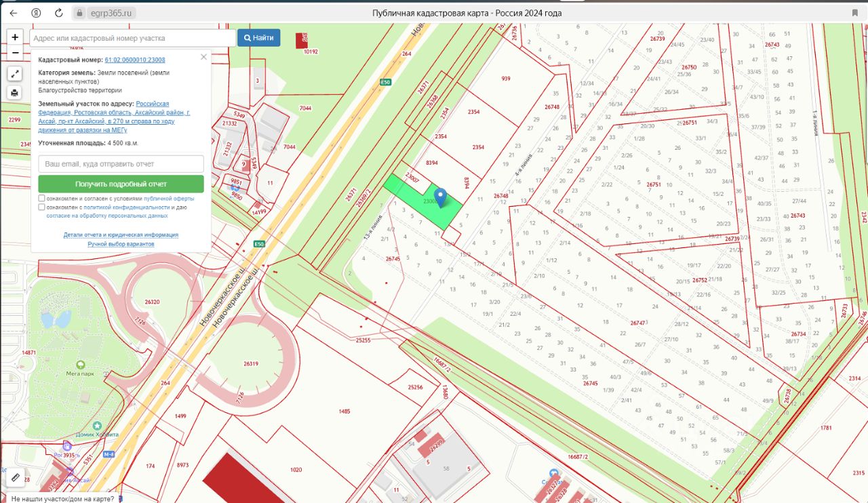Select parcel labeled 14871
868x503 pixels.
(28, 353)
